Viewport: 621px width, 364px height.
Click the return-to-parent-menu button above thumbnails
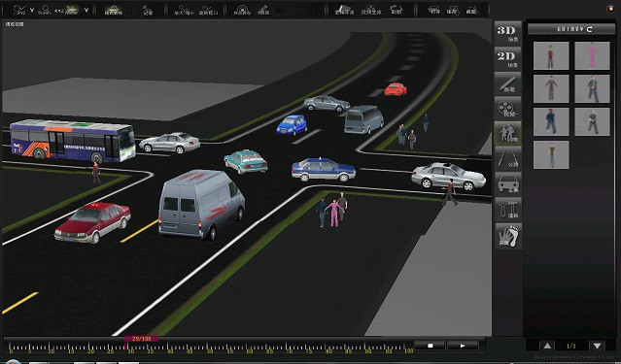click(x=567, y=29)
